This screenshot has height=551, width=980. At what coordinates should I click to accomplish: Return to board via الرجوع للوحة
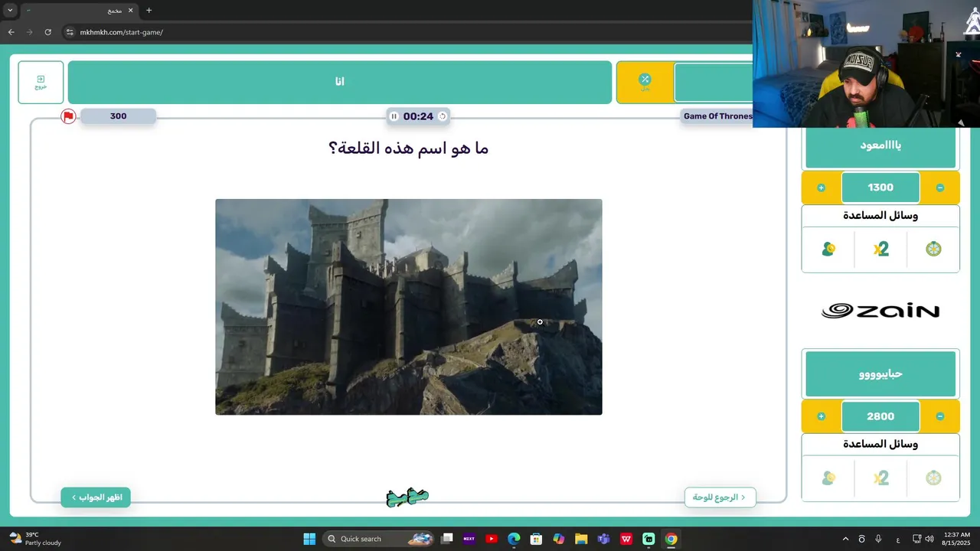720,497
